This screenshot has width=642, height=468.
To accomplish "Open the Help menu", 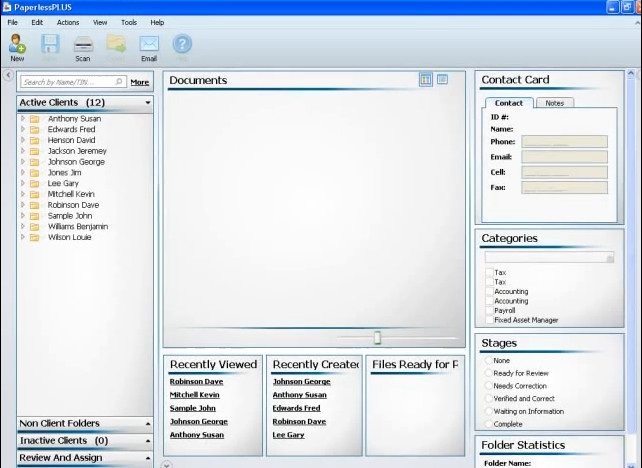I will tap(157, 23).
